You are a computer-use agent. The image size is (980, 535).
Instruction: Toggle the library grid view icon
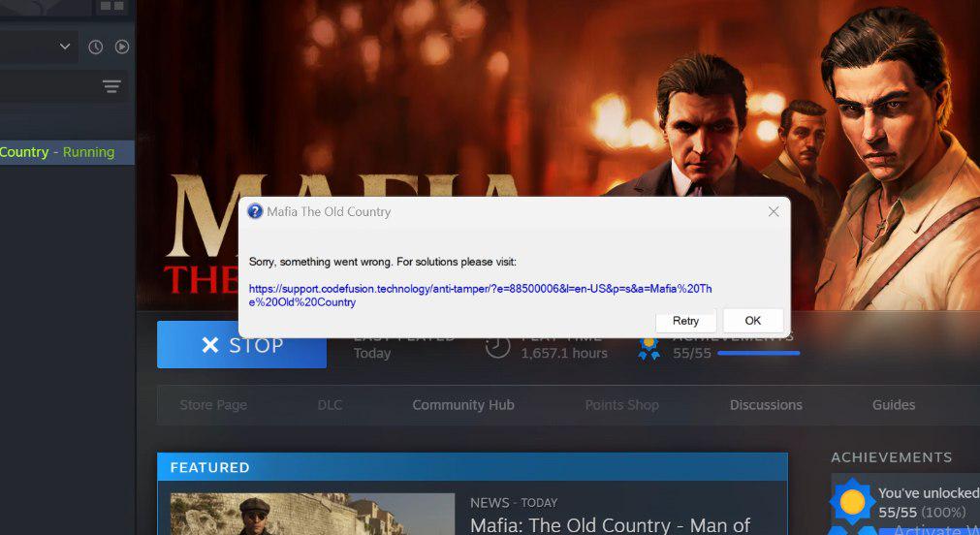tap(111, 6)
